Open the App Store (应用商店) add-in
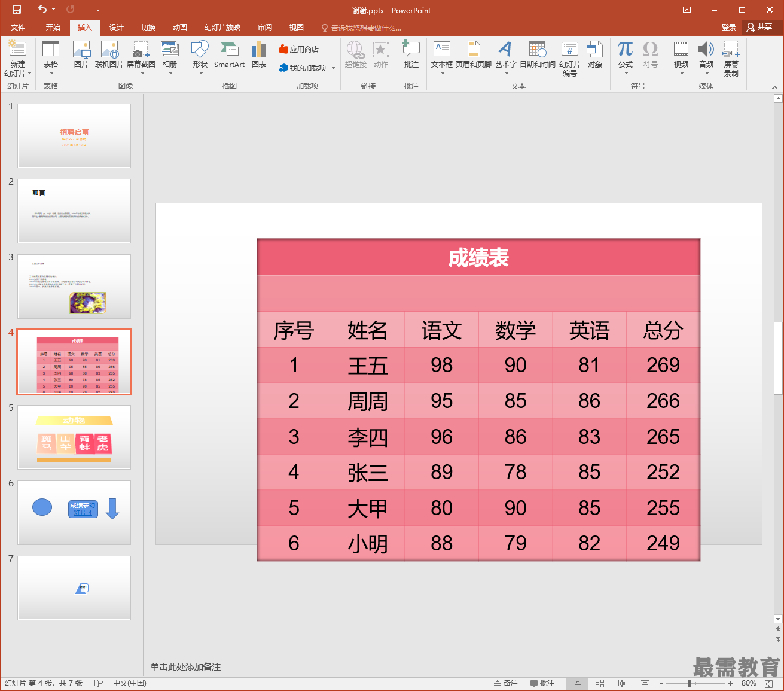This screenshot has width=784, height=691. (299, 50)
